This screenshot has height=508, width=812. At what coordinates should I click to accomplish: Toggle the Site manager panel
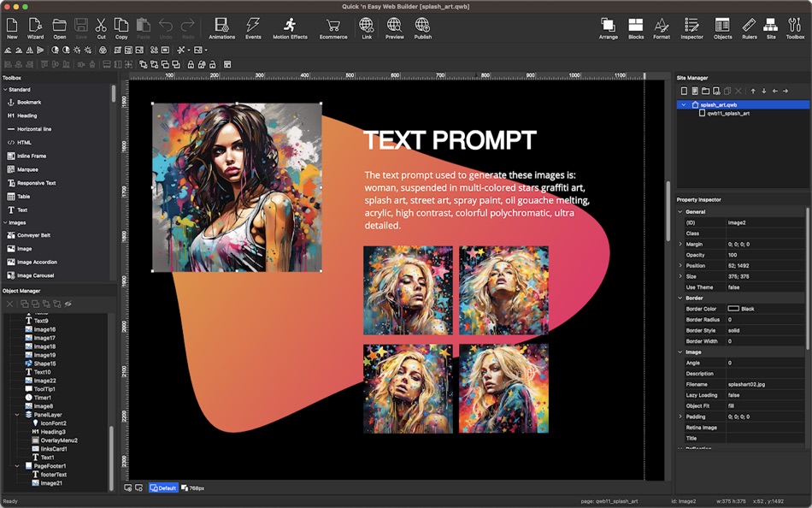pos(771,28)
